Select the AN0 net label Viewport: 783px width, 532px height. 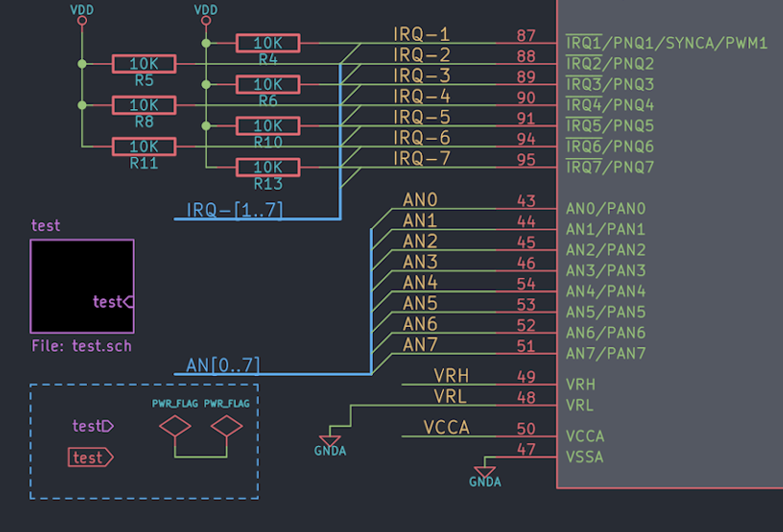click(420, 201)
